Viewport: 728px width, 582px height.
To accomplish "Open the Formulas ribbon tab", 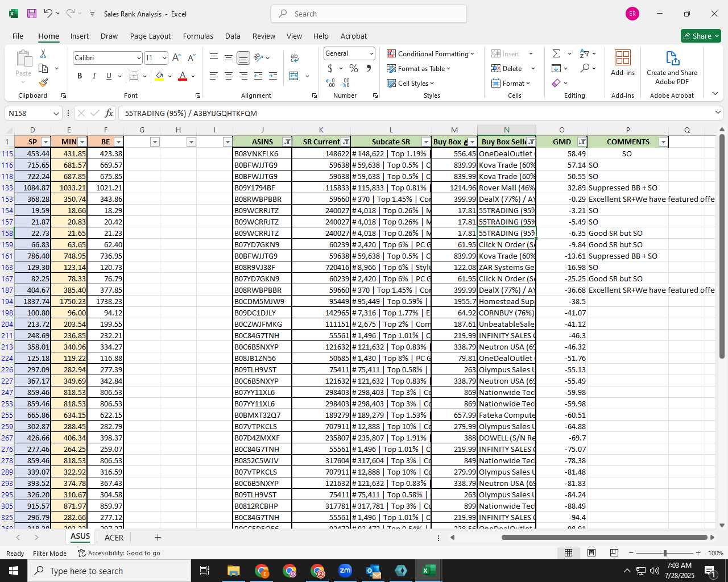I will [198, 36].
